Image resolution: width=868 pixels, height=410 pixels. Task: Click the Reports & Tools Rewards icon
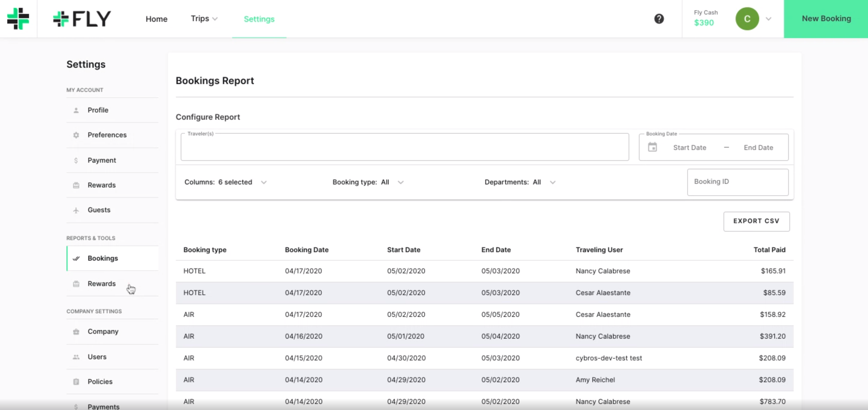tap(76, 284)
